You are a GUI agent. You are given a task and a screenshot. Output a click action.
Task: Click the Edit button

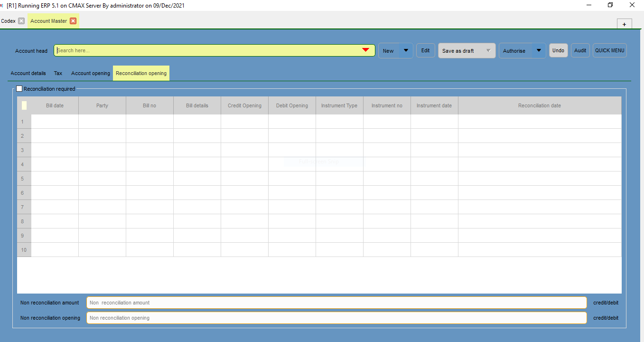tap(425, 50)
